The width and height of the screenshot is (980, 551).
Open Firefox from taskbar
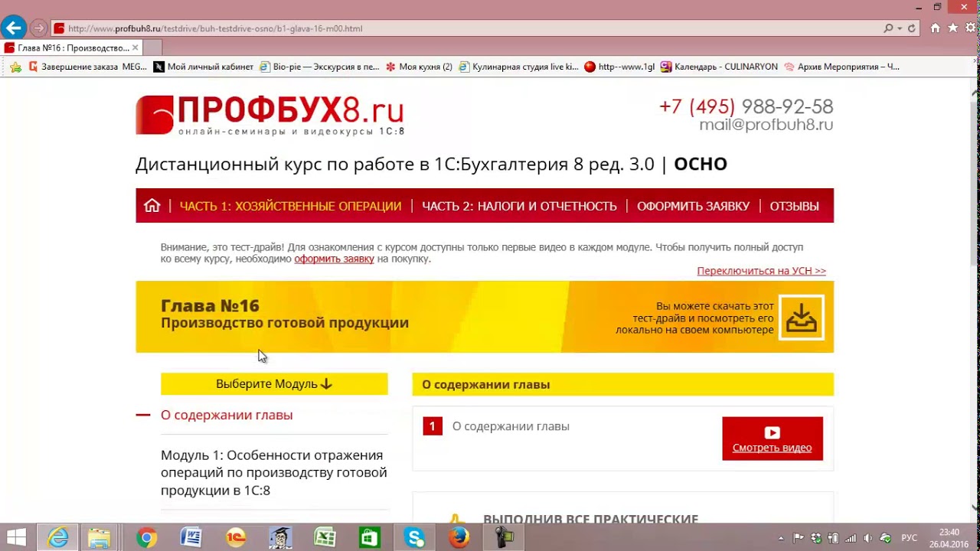pyautogui.click(x=459, y=538)
